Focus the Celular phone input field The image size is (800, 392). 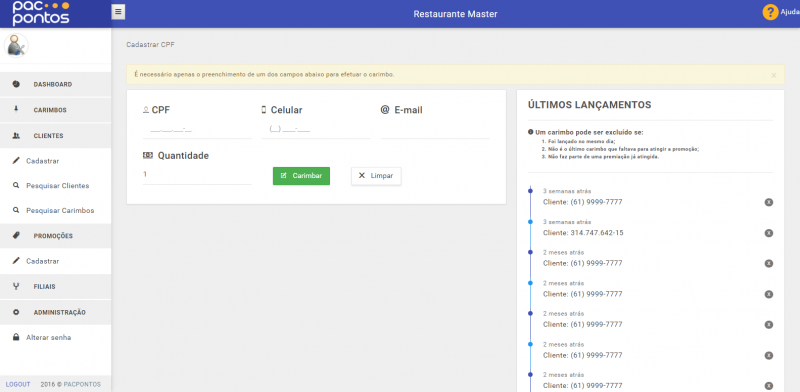point(316,130)
